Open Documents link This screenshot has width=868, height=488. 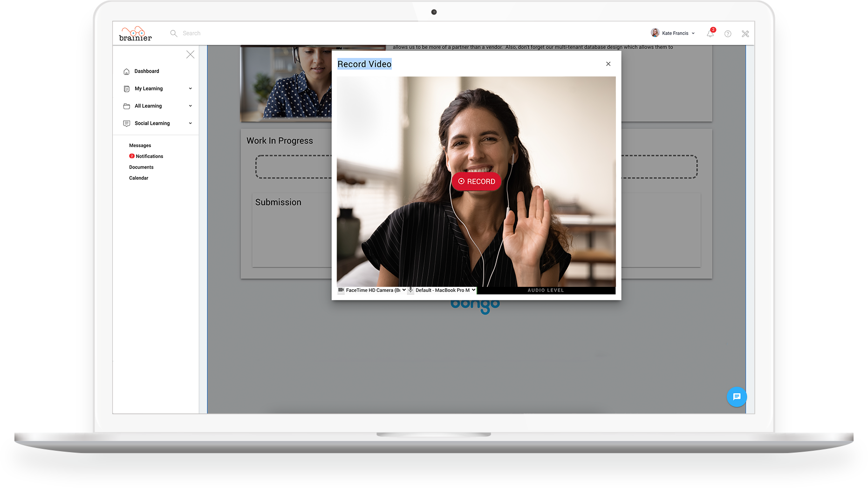point(141,167)
